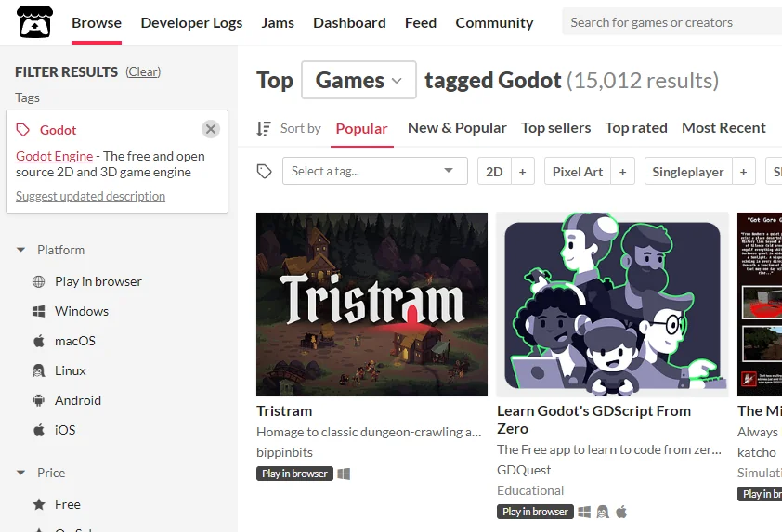Click the red Godot tag icon
The width and height of the screenshot is (782, 532).
click(23, 130)
